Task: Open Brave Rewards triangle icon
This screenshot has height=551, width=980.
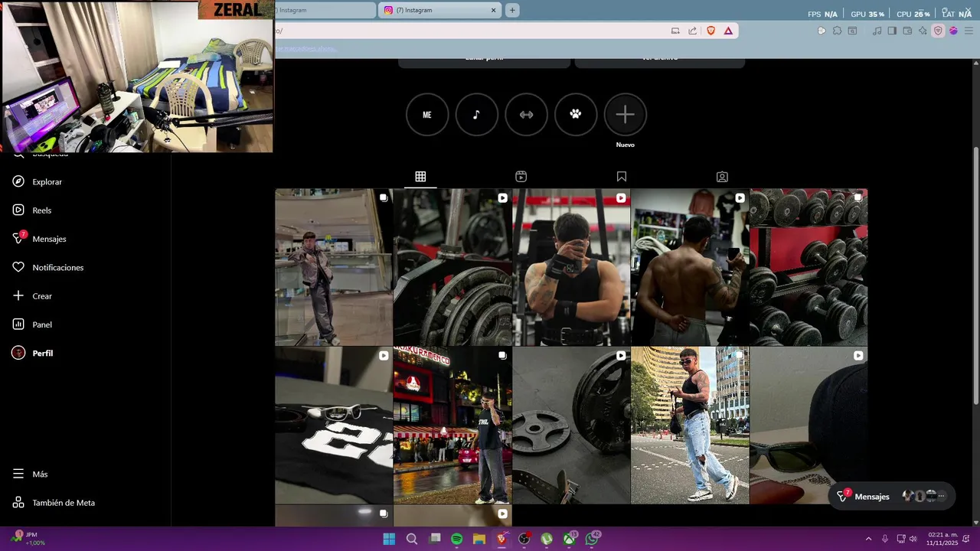Action: (728, 31)
